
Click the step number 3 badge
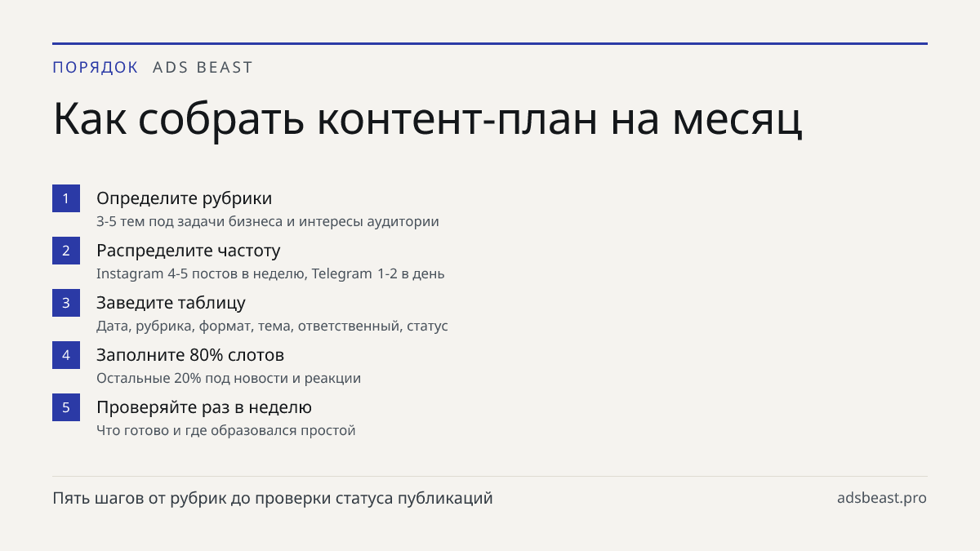[66, 303]
